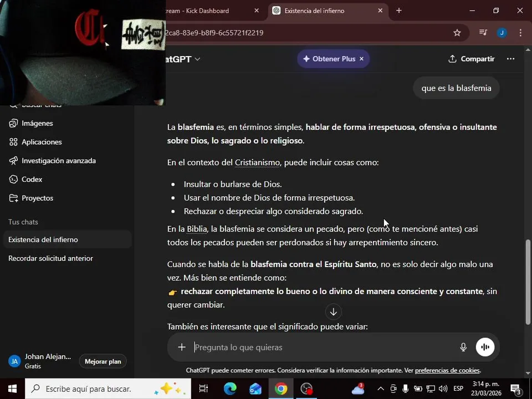Click the Mejorar plan button
The image size is (532, 399).
tap(103, 361)
